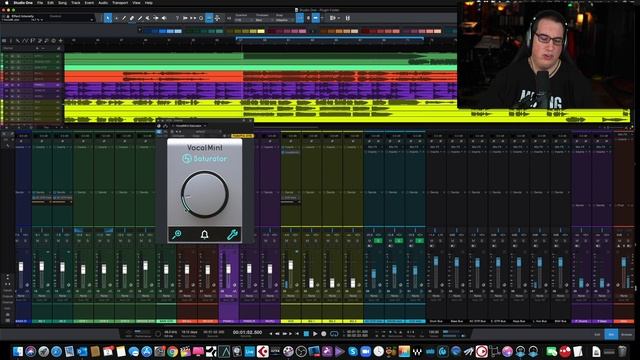
Task: Open the VocalMint Saturator plugin name dropdown
Action: (x=191, y=126)
